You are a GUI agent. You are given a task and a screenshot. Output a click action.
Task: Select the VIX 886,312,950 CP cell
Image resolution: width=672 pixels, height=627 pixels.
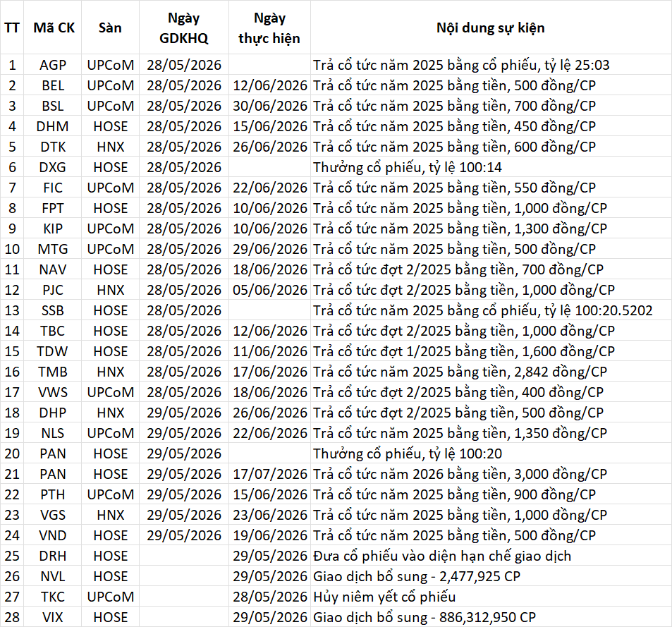[490, 617]
